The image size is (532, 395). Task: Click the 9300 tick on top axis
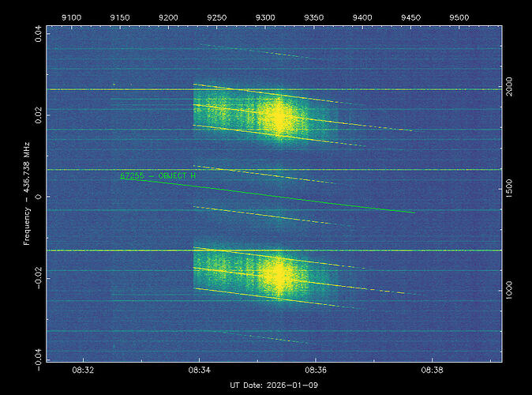click(266, 17)
